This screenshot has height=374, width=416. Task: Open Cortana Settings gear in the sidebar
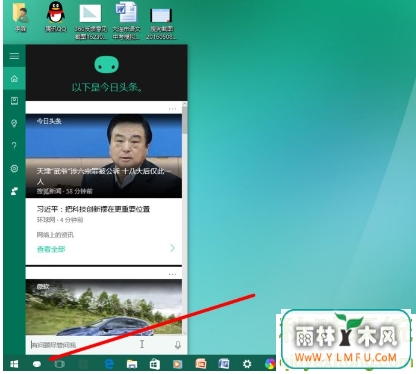click(14, 168)
